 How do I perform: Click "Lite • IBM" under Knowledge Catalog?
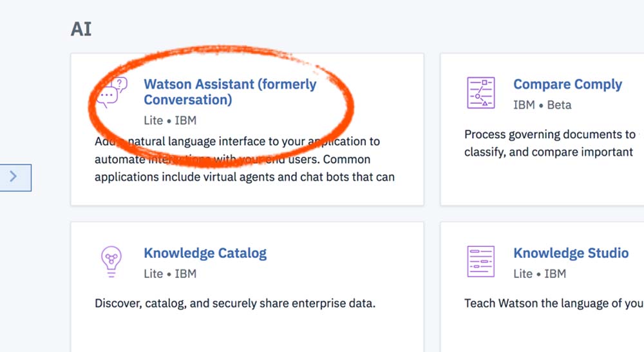click(170, 273)
